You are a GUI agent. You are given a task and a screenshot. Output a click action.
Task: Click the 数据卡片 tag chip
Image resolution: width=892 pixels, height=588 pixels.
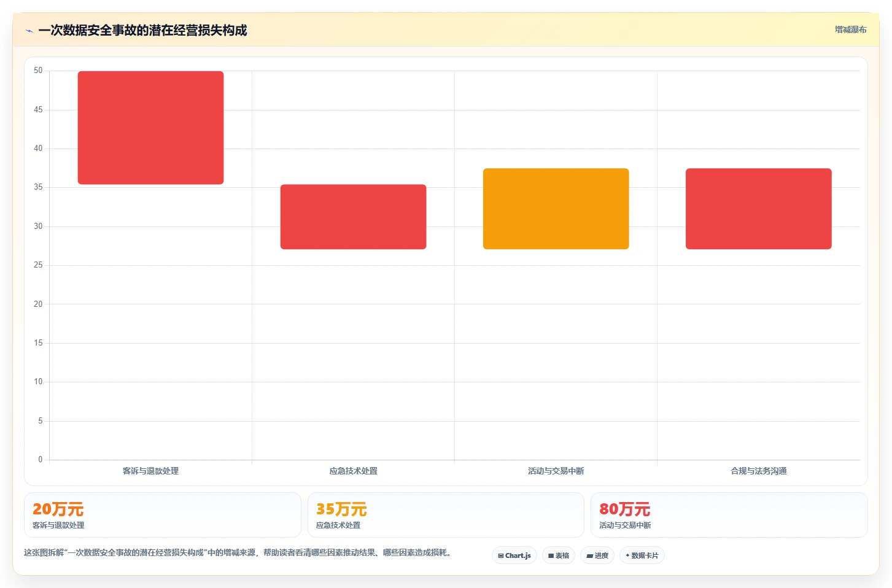point(642,555)
